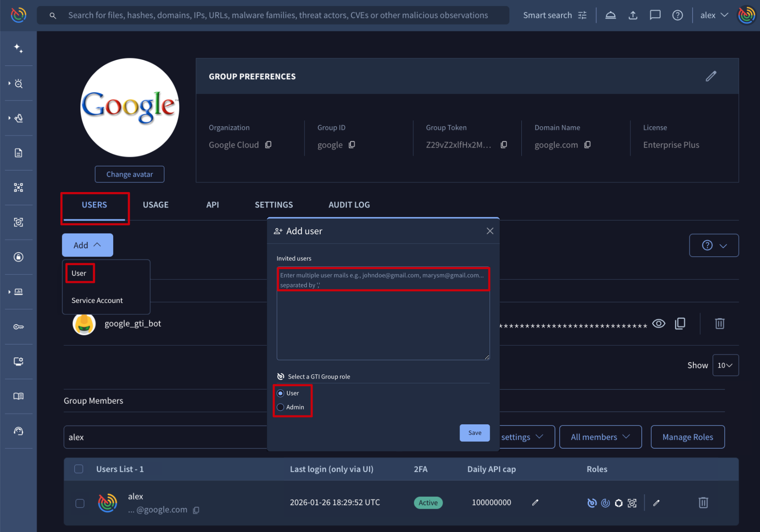Screen dimensions: 760x532
Task: Click the top search bar field
Action: pos(273,15)
